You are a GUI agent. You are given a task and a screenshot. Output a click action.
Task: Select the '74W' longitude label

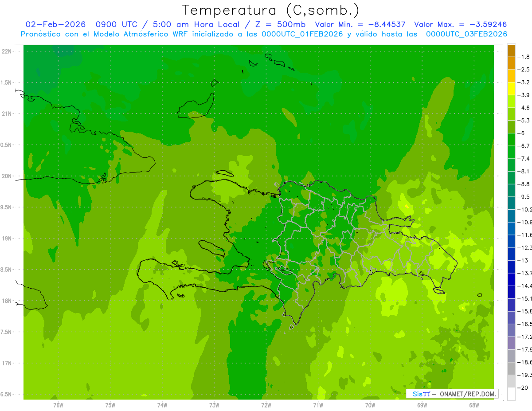pyautogui.click(x=162, y=405)
